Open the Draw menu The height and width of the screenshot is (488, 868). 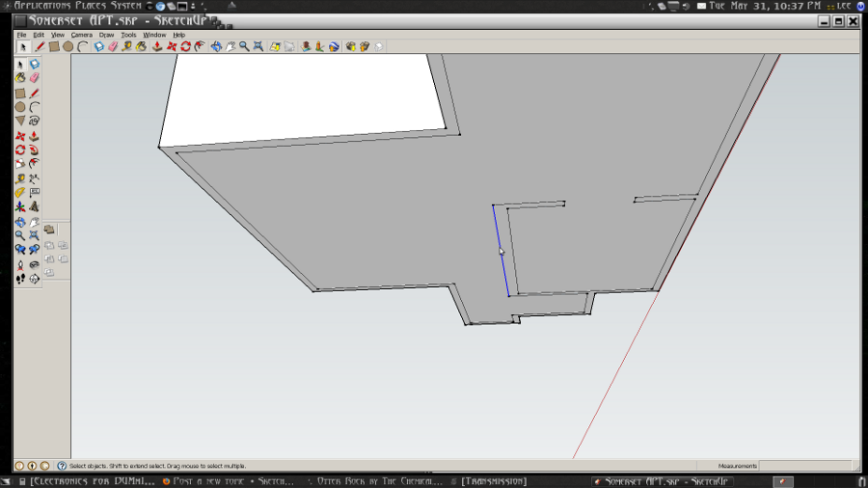tap(106, 35)
